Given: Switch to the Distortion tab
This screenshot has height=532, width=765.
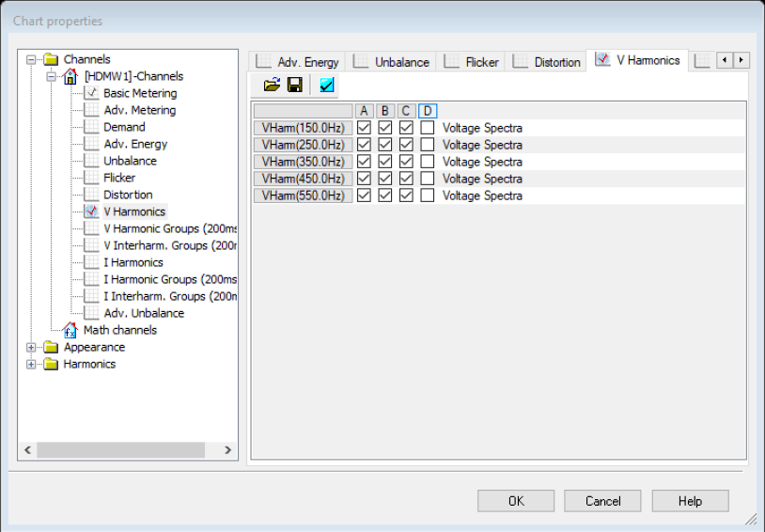Looking at the screenshot, I should coord(547,62).
